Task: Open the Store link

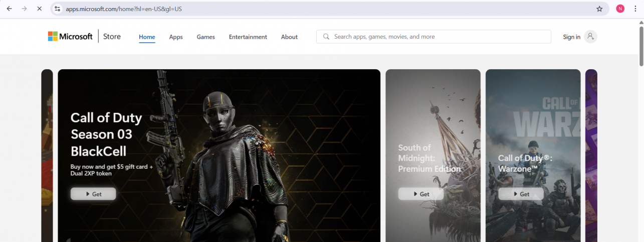Action: (x=112, y=36)
